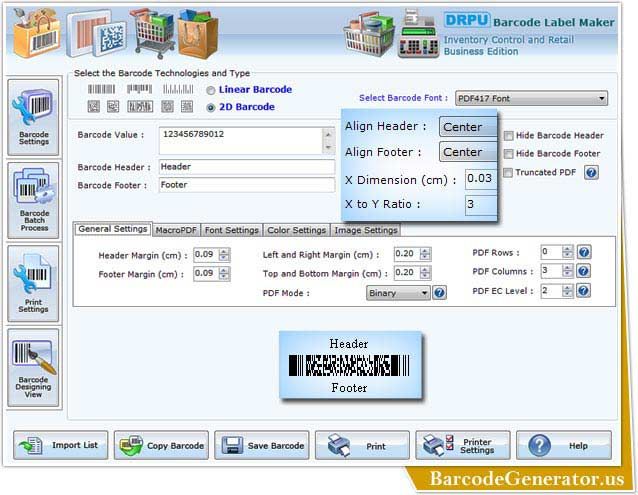The height and width of the screenshot is (495, 638).
Task: Switch to the Color Settings tab
Action: pyautogui.click(x=297, y=230)
